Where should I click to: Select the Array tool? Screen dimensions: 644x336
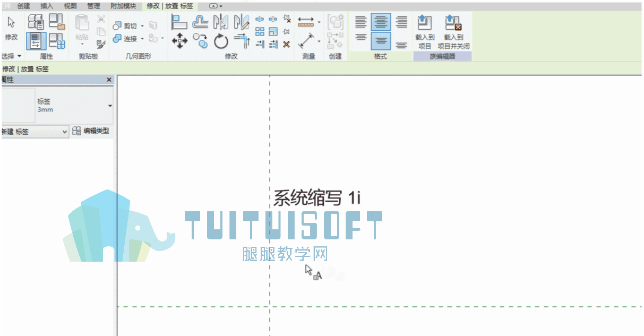pos(260,32)
